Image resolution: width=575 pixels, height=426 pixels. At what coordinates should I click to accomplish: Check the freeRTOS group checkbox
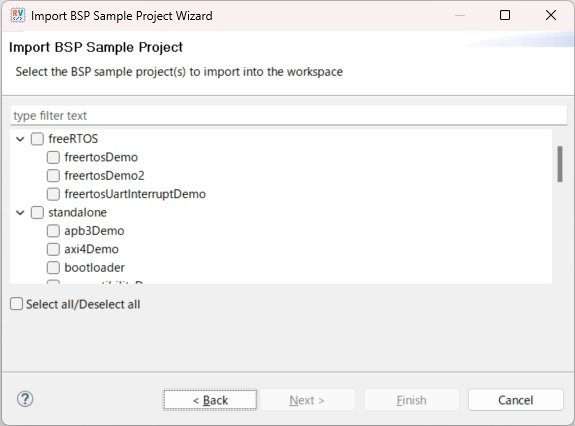(37, 139)
